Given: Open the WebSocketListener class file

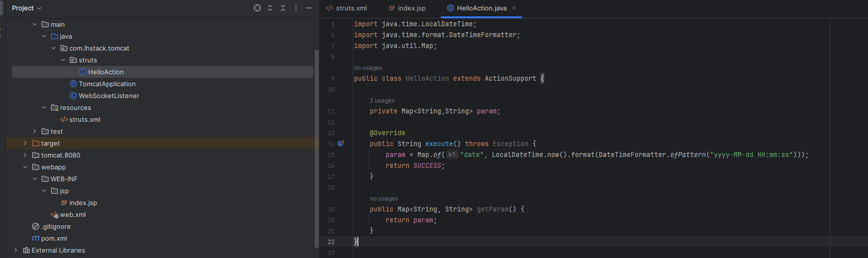Looking at the screenshot, I should 109,96.
